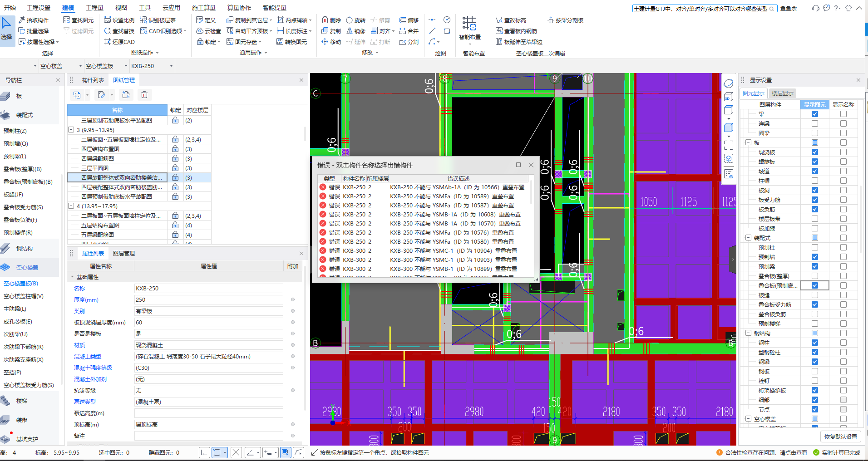Image resolution: width=868 pixels, height=461 pixels.
Task: Collapse the 钢结构 group in display settings
Action: point(748,333)
